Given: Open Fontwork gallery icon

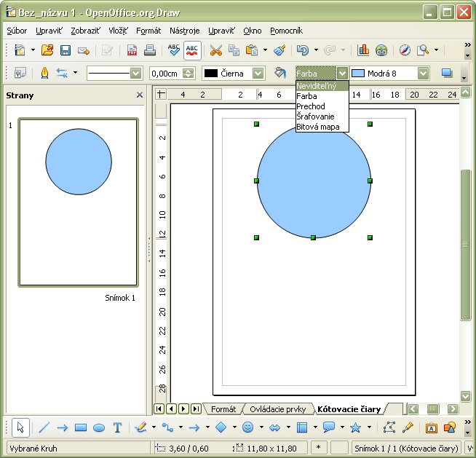Looking at the screenshot, I should (431, 427).
